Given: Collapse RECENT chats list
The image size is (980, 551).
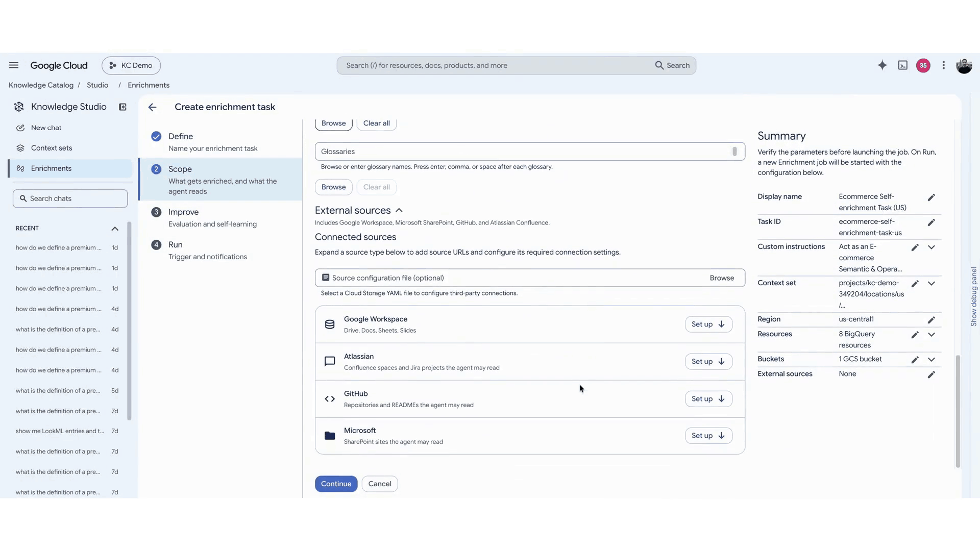Looking at the screenshot, I should click(115, 229).
